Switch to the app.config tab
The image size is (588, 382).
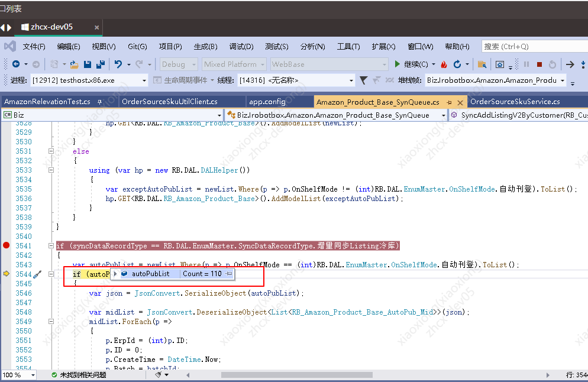point(267,102)
